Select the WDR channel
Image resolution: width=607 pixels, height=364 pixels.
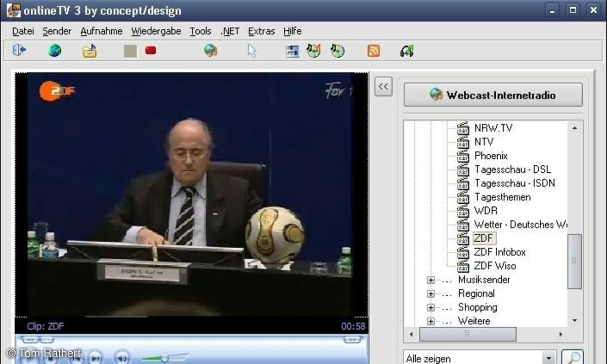(x=486, y=211)
